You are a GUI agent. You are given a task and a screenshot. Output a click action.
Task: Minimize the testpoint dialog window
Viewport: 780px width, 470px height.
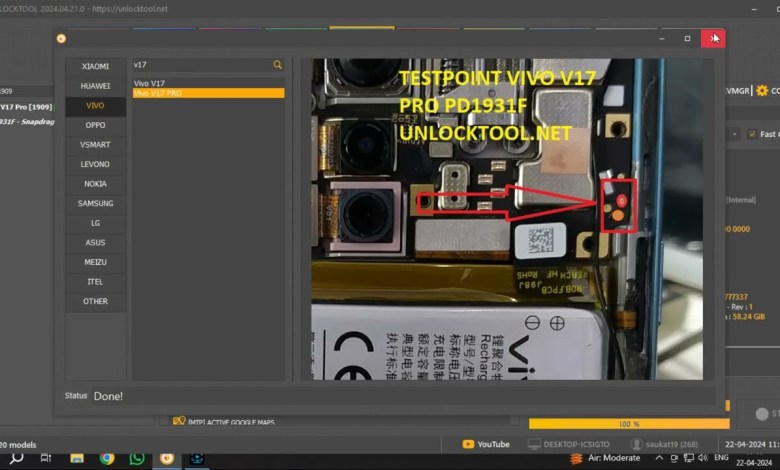click(x=662, y=39)
